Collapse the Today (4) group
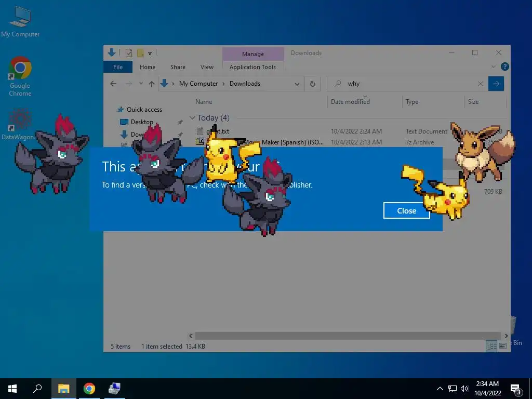This screenshot has height=399, width=532. click(192, 118)
